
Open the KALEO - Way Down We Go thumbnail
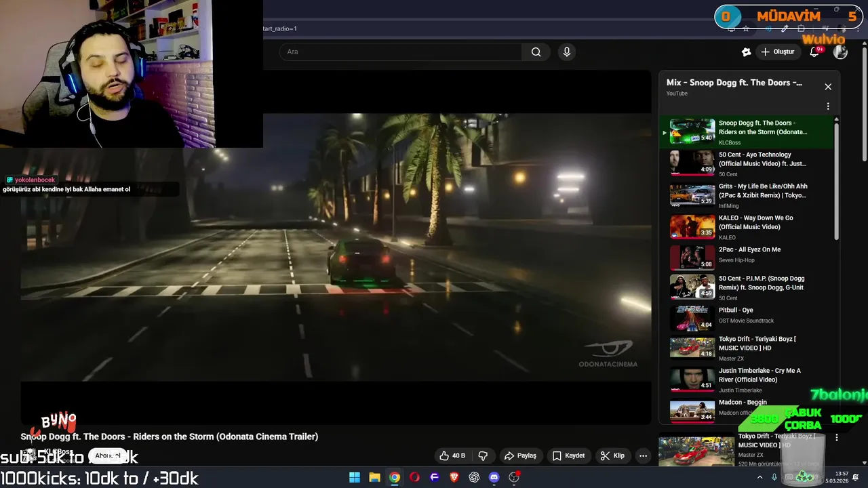[x=692, y=227]
